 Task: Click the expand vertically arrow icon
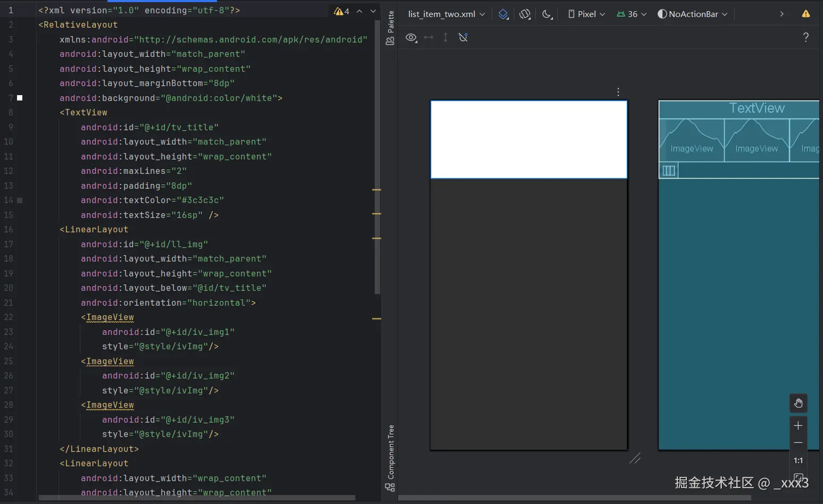(x=446, y=37)
